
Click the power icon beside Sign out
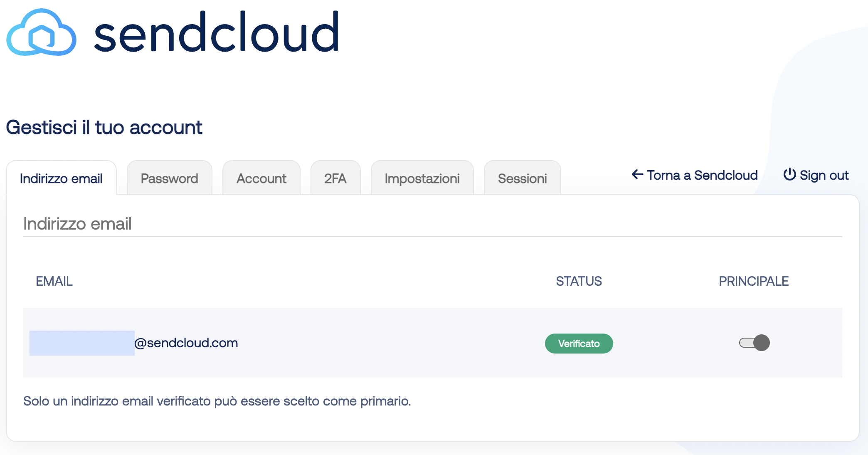point(789,175)
